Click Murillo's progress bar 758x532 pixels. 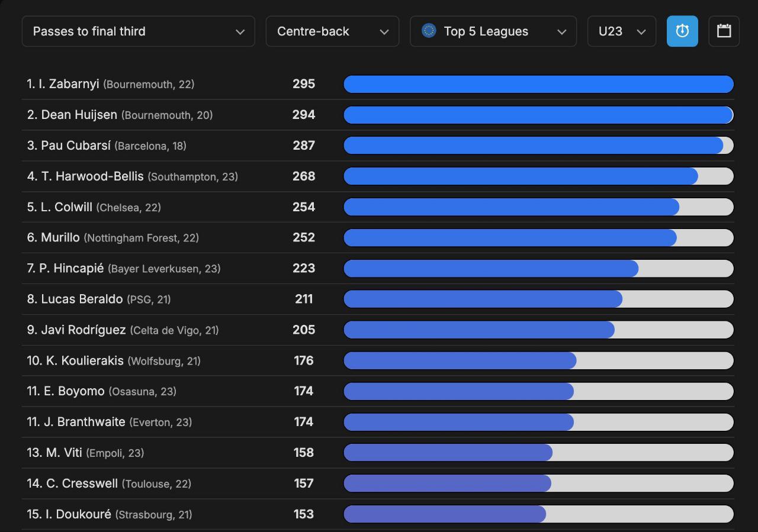[538, 238]
